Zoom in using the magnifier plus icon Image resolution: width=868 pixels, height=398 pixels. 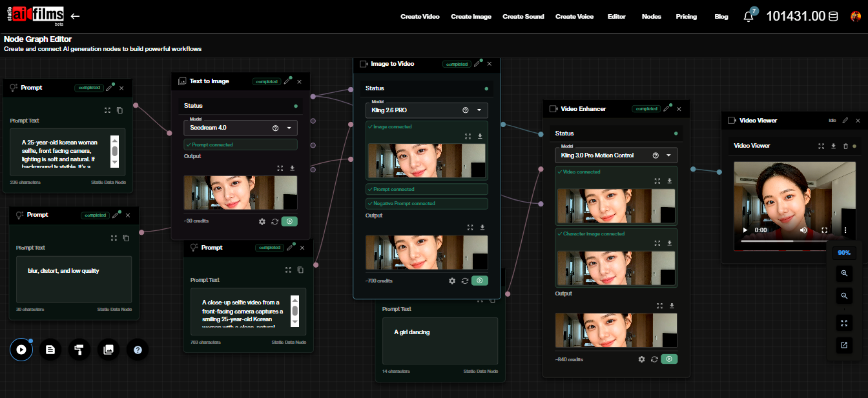[x=844, y=274]
